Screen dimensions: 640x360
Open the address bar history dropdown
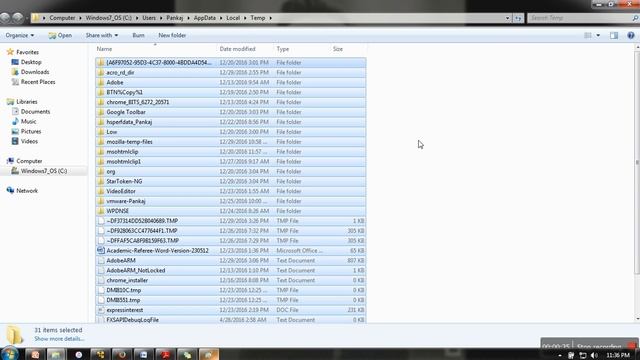tap(507, 18)
